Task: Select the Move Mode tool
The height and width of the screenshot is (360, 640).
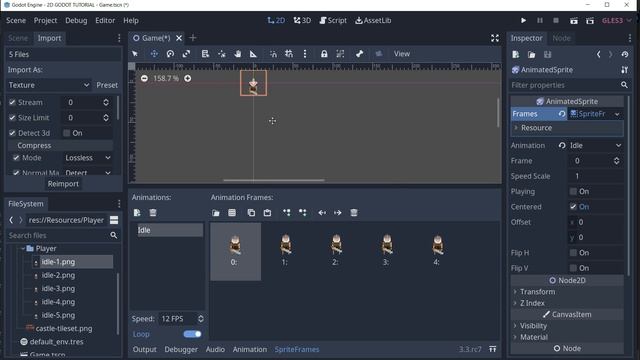Action: [x=154, y=54]
